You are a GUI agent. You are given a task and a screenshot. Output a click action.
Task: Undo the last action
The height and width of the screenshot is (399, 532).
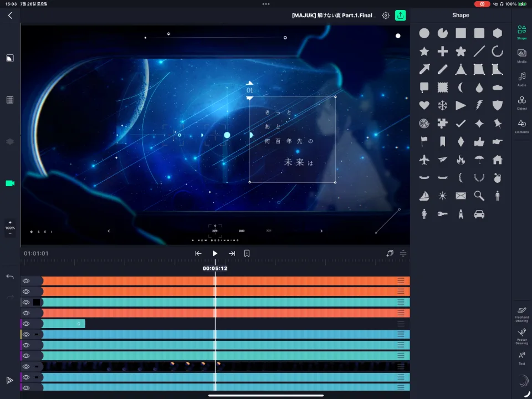coord(10,277)
